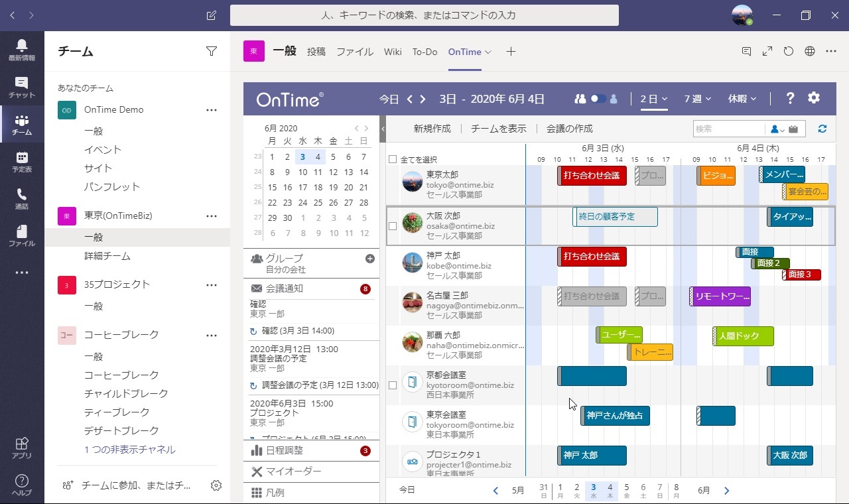Open the チャット chat icon
This screenshot has height=504, width=849.
(22, 88)
